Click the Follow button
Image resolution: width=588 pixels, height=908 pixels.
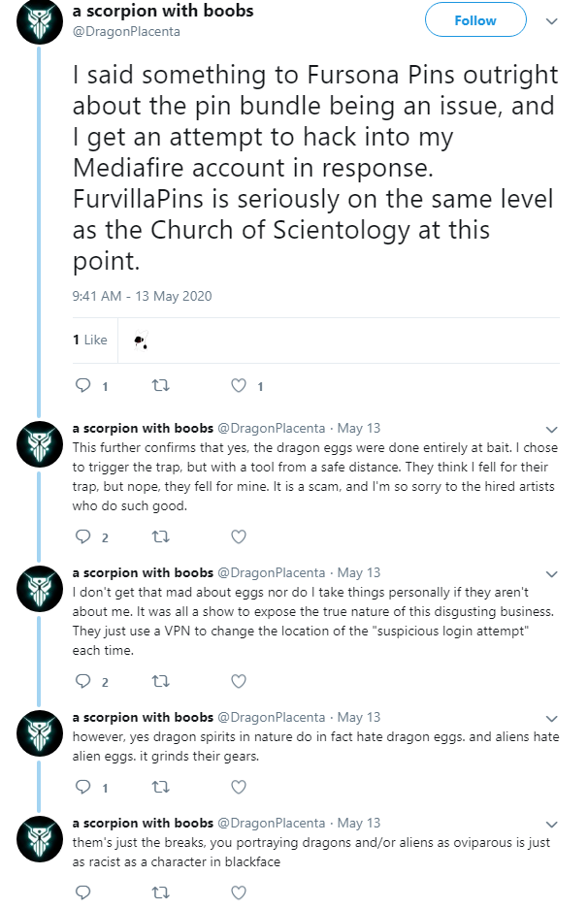pyautogui.click(x=475, y=20)
